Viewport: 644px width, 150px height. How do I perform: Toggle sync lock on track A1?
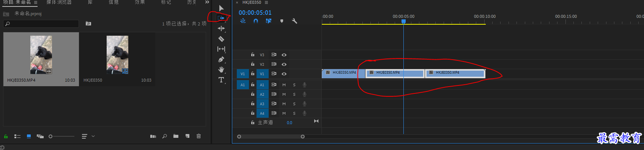274,85
